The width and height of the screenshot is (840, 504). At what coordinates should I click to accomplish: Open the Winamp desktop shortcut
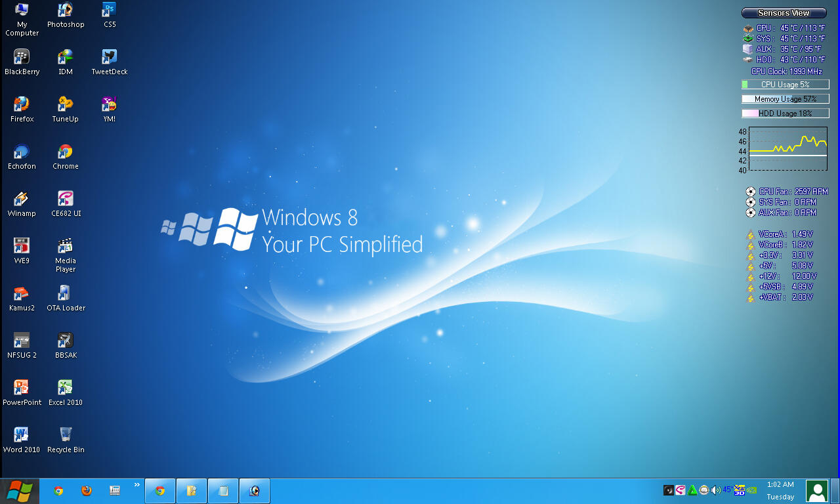coord(22,204)
